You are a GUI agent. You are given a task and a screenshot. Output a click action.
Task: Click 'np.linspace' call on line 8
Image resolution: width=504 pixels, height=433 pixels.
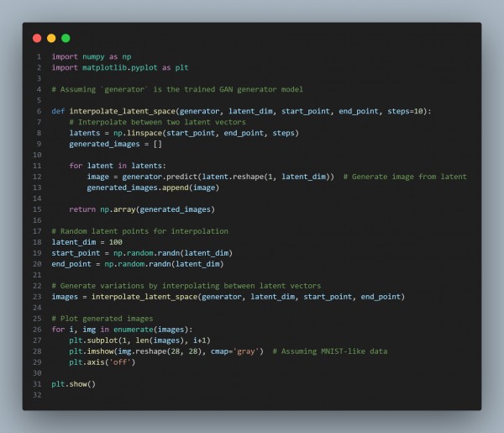(138, 133)
